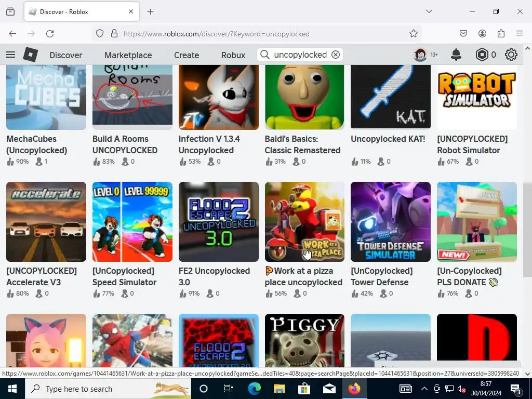
Task: Expand the list all tabs chevron
Action: (x=429, y=11)
